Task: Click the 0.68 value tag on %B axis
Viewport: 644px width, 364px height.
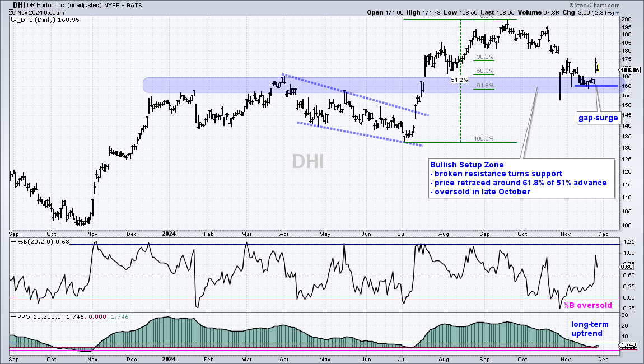Action: coord(627,267)
